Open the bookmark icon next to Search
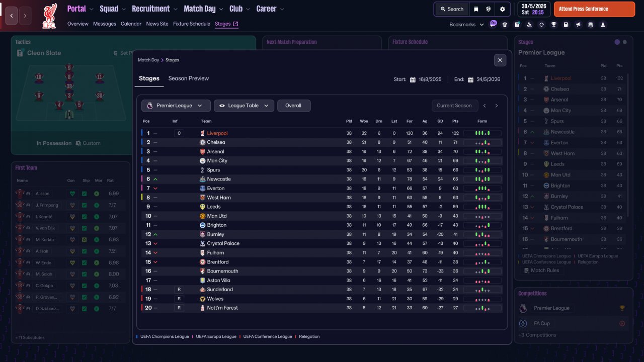 click(476, 9)
